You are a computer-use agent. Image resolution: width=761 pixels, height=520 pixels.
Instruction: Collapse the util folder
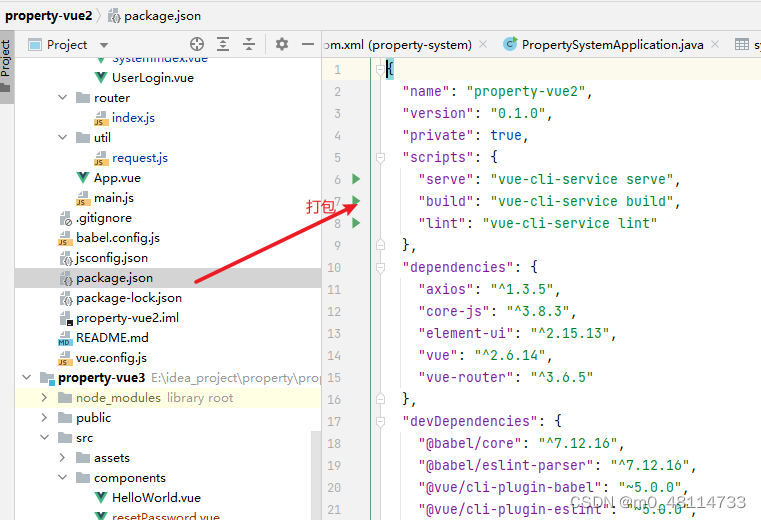pos(63,137)
